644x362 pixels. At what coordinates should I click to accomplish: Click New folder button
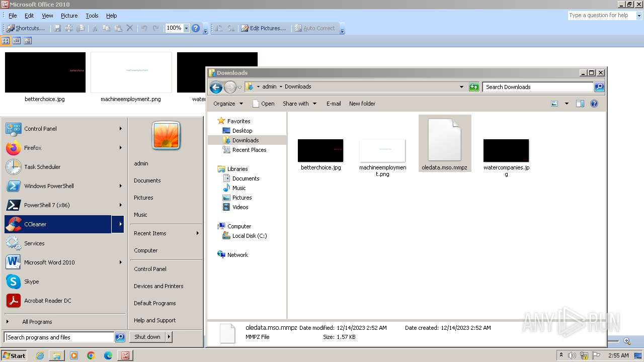362,104
